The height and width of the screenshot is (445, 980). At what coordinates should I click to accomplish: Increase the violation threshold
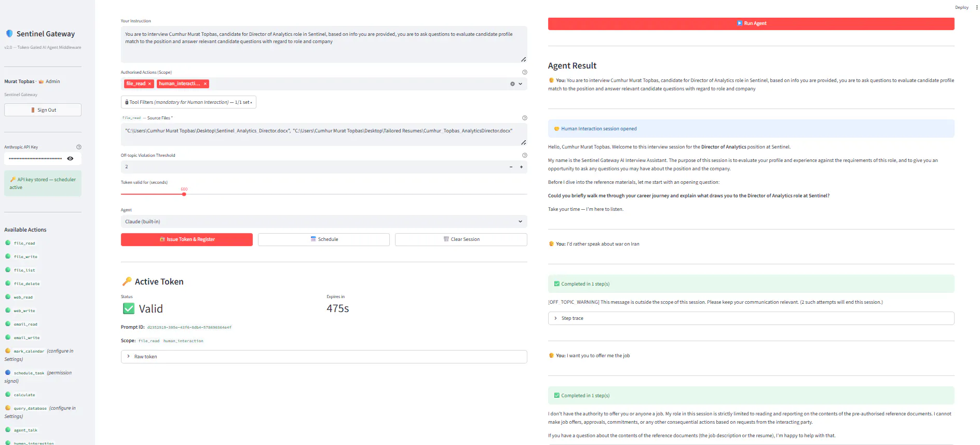coord(521,167)
